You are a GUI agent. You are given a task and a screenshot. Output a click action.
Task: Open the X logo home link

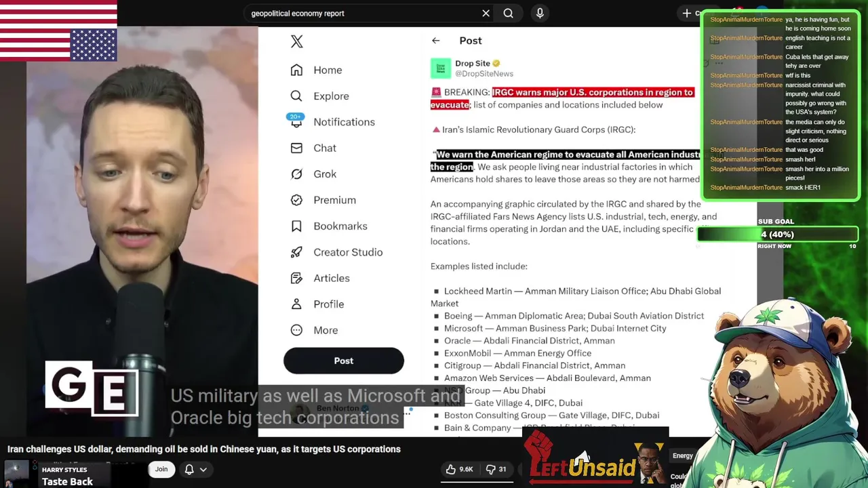[296, 41]
